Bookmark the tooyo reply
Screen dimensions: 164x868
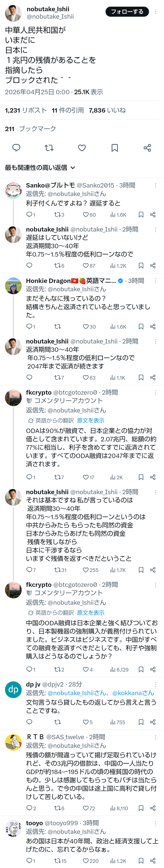coord(141,861)
